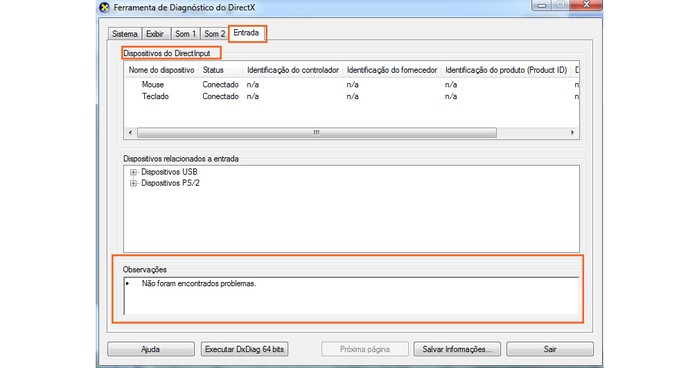
Task: Click the 'Não foram encontrados problemas' note
Action: (x=199, y=283)
